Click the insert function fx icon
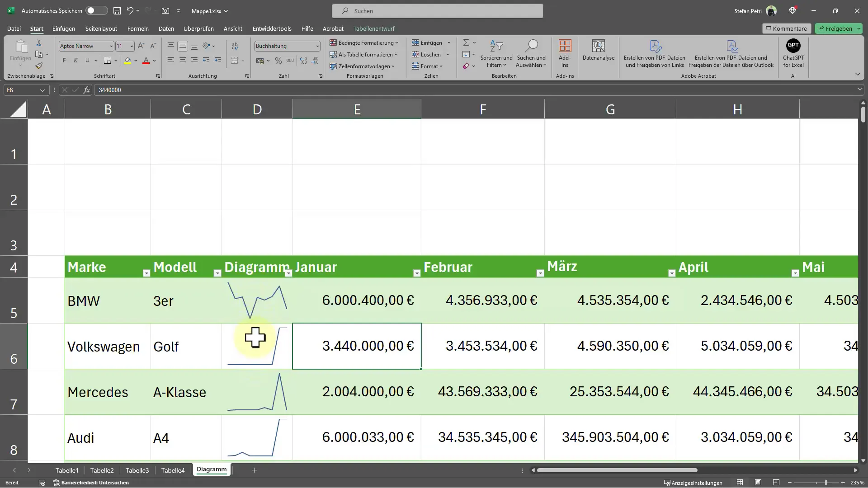Image resolution: width=868 pixels, height=488 pixels. tap(86, 90)
